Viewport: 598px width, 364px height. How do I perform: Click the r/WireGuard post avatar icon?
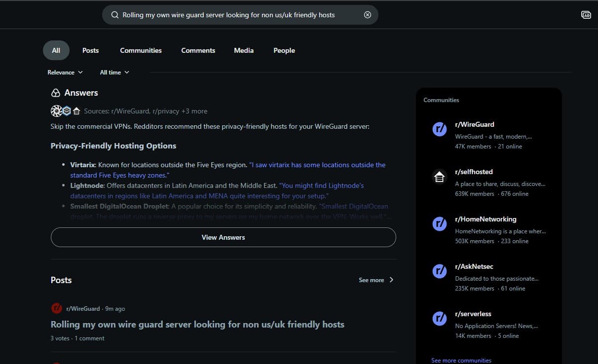(56, 308)
